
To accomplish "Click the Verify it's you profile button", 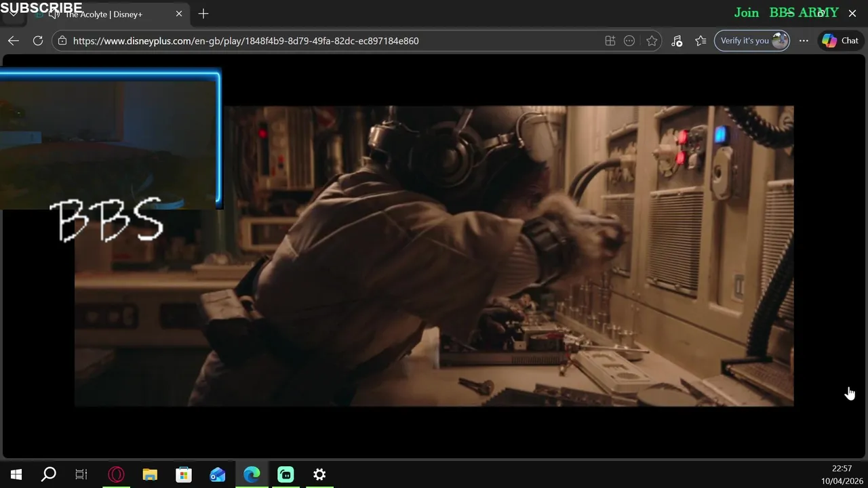I will tap(752, 41).
